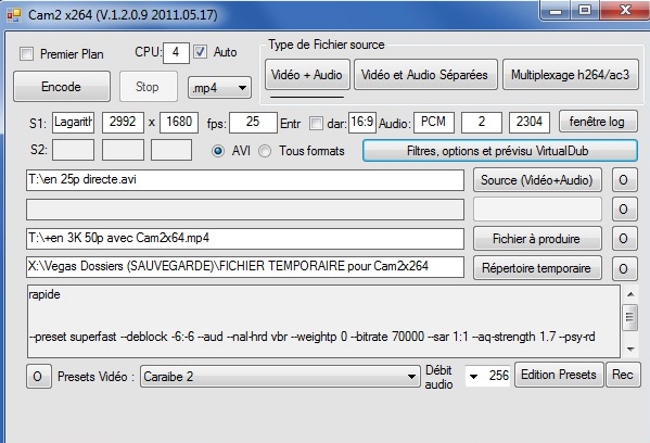Screen dimensions: 650x443
Task: Choose Vidéo + Audio source type
Action: coord(308,75)
